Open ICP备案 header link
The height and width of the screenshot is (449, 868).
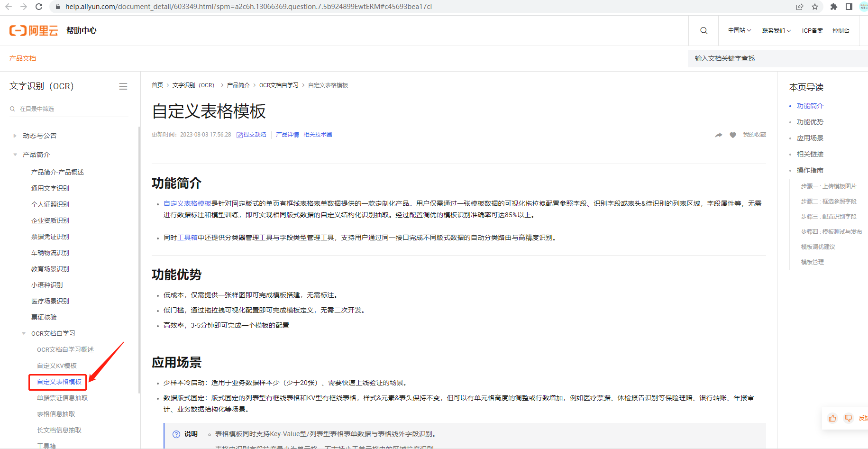[x=813, y=30]
